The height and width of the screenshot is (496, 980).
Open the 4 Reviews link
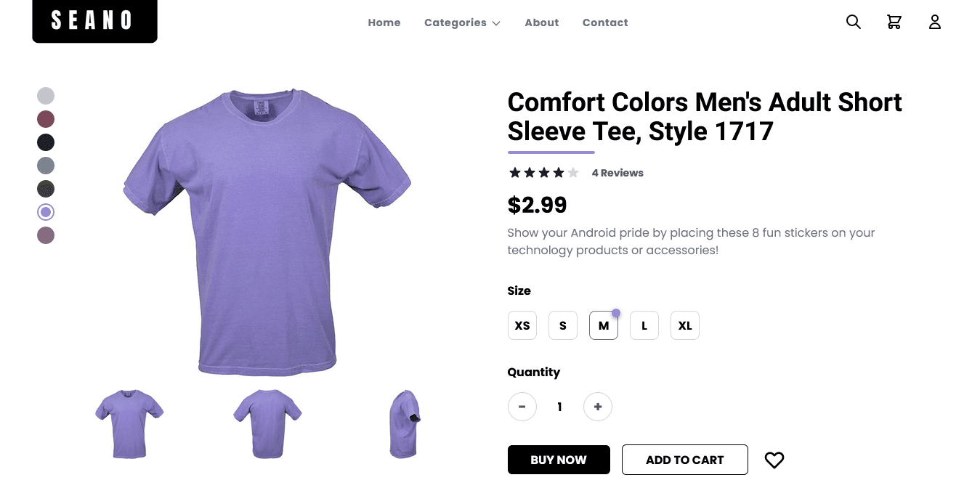tap(617, 173)
